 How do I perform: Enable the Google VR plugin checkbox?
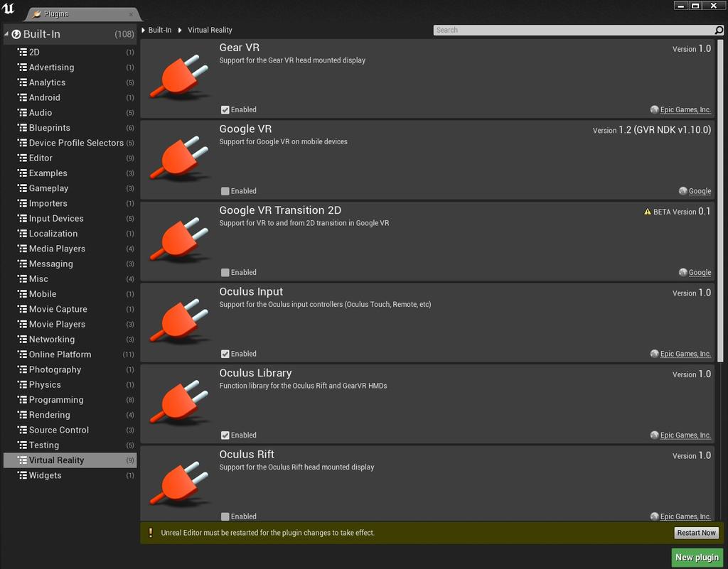[x=225, y=191]
